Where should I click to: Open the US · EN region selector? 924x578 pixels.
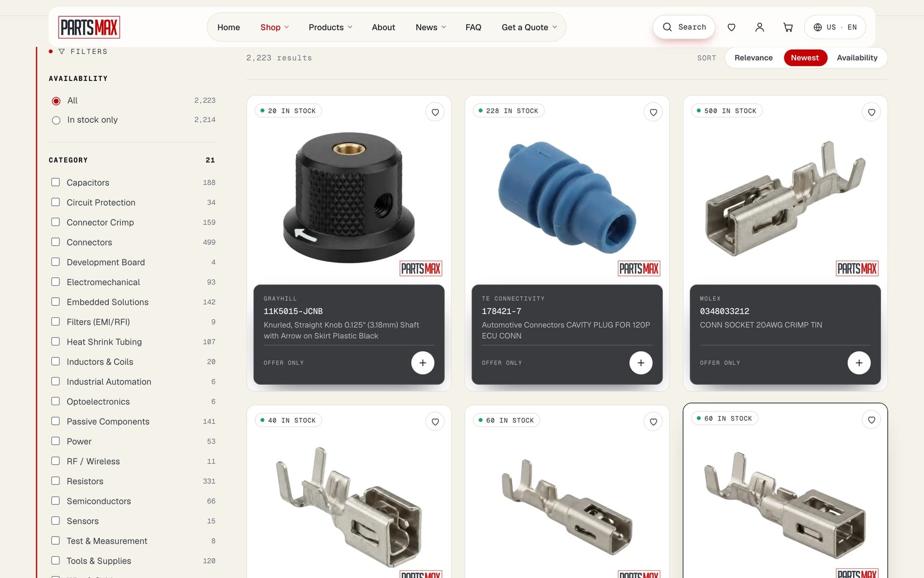[x=835, y=27]
